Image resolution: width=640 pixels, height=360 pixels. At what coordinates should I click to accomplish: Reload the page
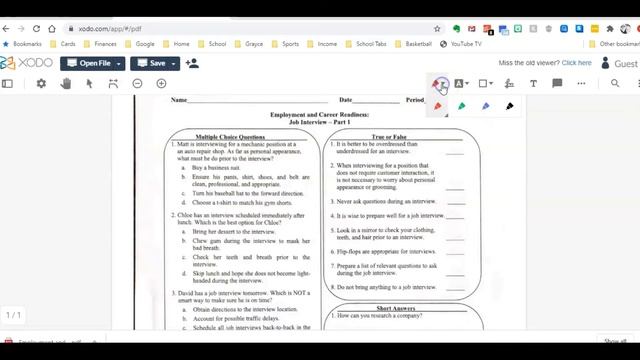click(36, 29)
